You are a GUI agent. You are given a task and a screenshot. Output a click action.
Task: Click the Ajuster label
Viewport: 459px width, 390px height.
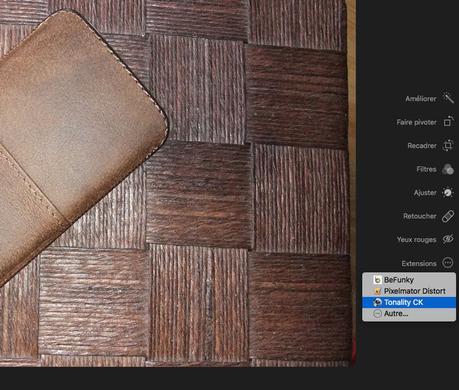pyautogui.click(x=425, y=193)
